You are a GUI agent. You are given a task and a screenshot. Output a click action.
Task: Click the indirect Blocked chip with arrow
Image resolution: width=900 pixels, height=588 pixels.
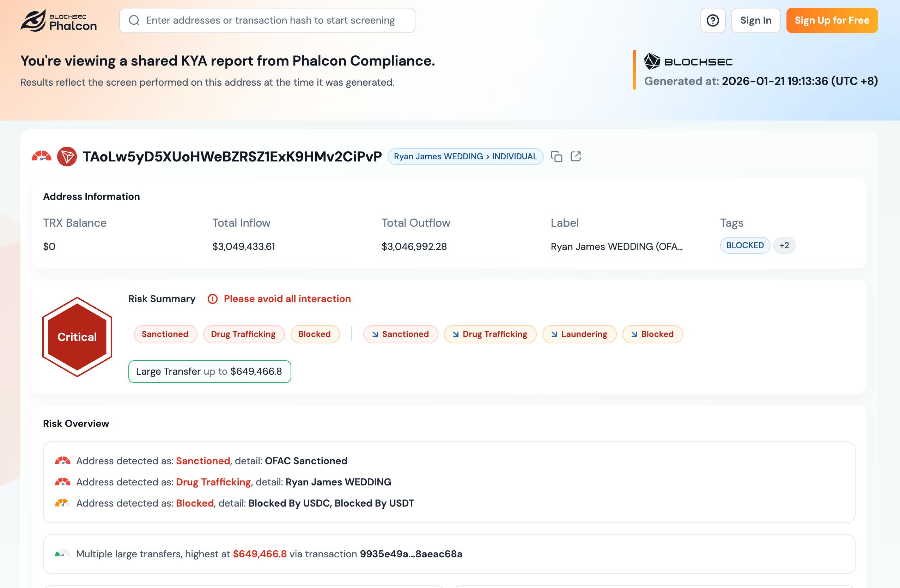coord(652,334)
